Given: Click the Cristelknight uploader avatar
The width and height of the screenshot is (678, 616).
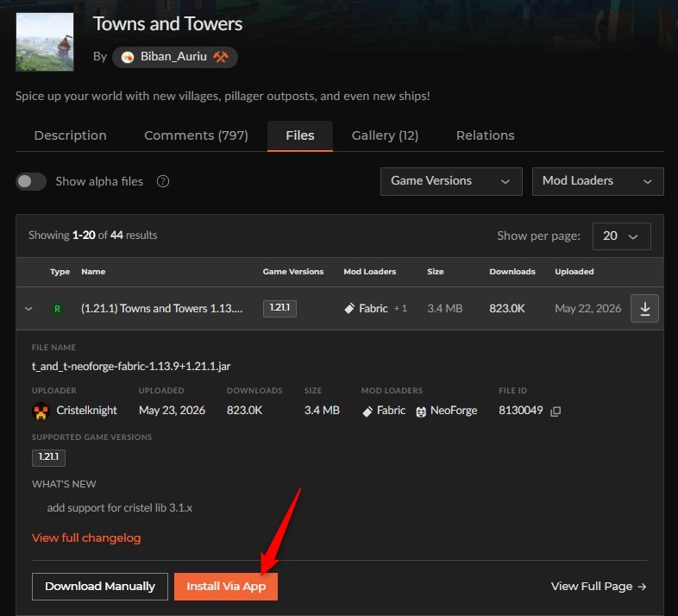Looking at the screenshot, I should click(x=41, y=411).
